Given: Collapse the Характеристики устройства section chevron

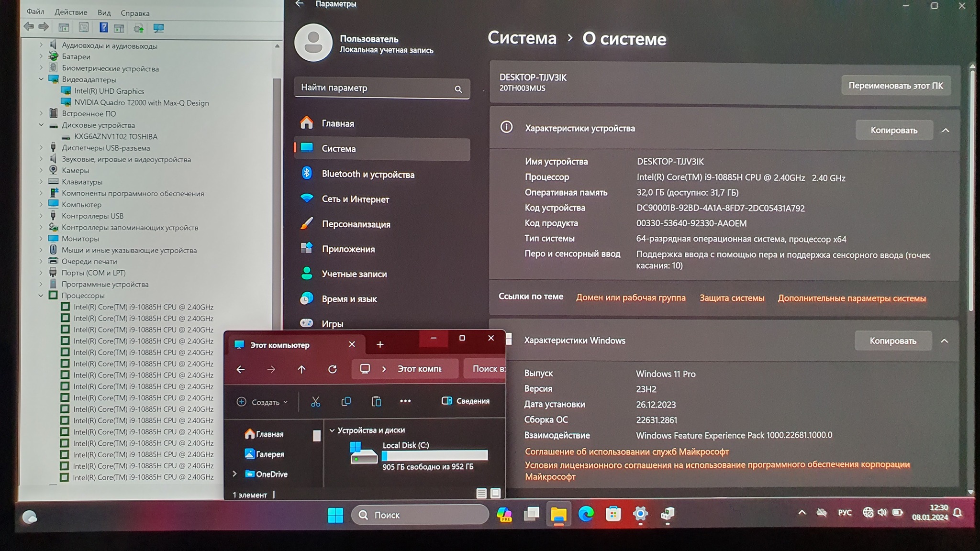Looking at the screenshot, I should pos(946,130).
